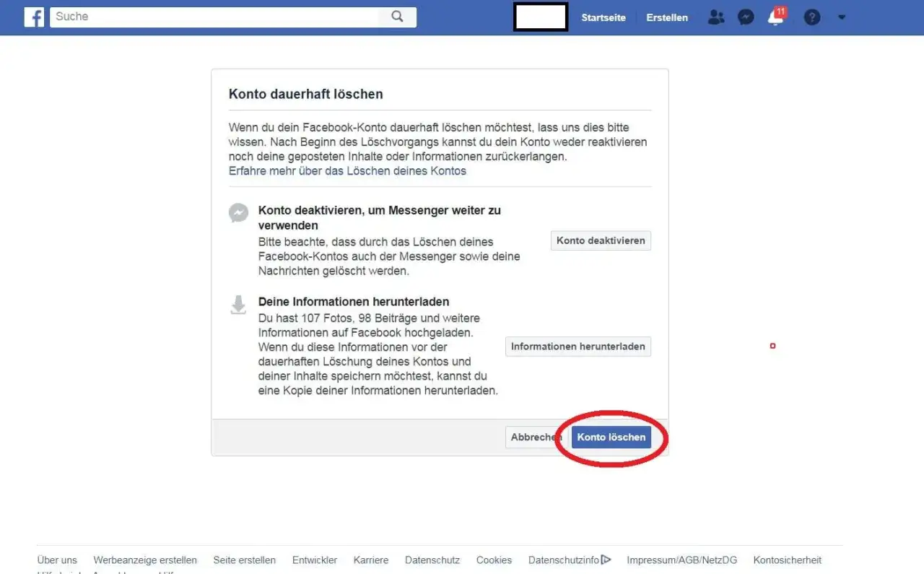The height and width of the screenshot is (574, 924).
Task: Open link Erfahre mehr über das Löschen
Action: (347, 171)
